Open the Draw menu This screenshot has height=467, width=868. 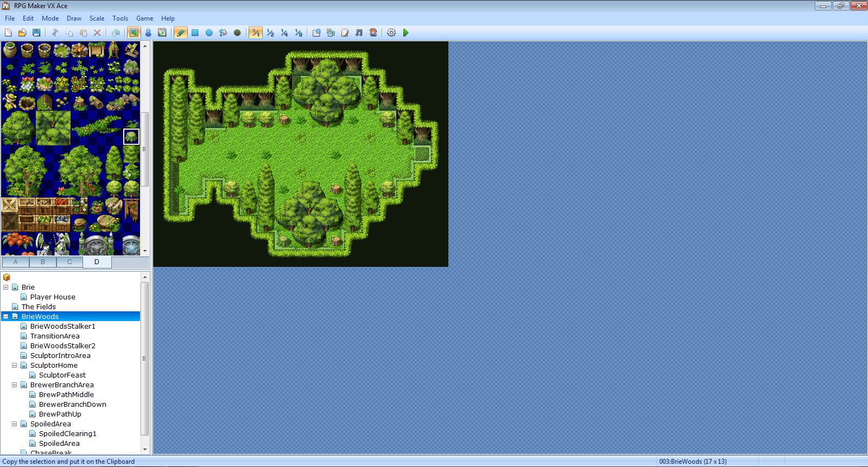tap(74, 18)
